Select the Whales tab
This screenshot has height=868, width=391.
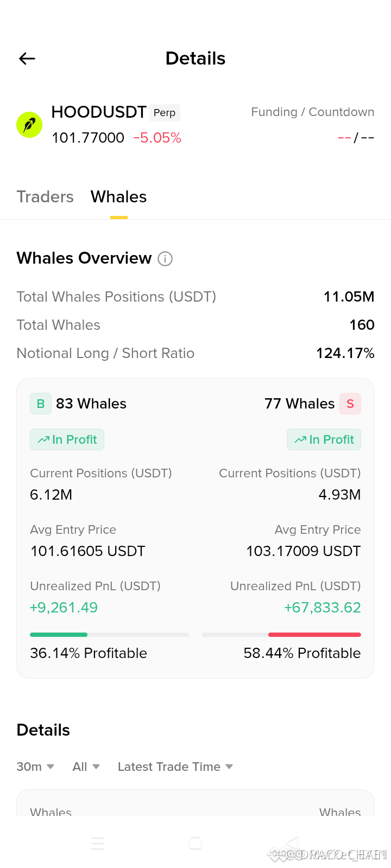tap(119, 197)
